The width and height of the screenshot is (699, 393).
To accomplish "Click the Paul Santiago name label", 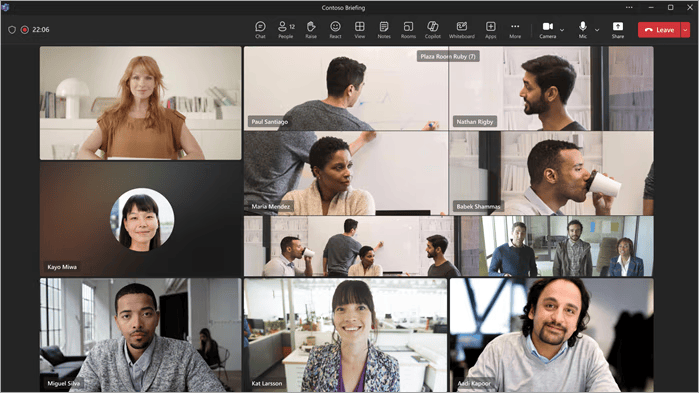I will (269, 122).
